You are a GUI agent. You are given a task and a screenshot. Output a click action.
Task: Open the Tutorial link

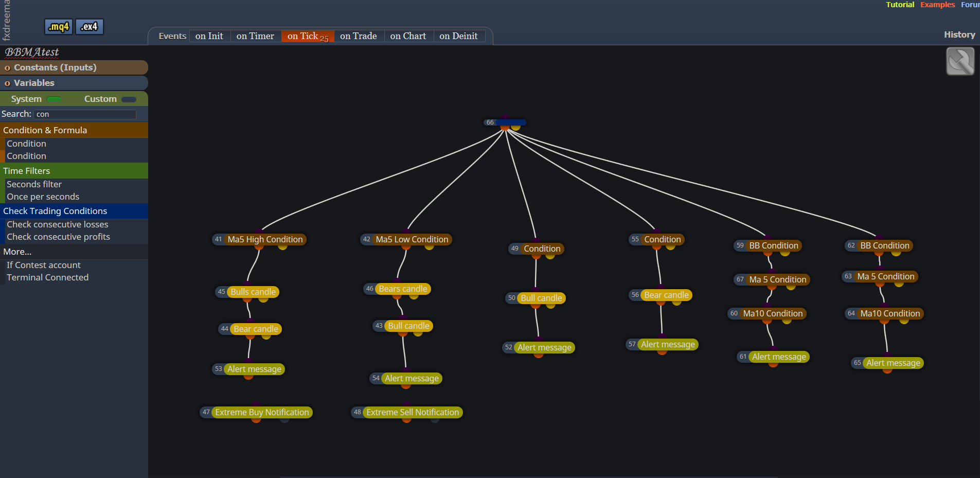900,5
